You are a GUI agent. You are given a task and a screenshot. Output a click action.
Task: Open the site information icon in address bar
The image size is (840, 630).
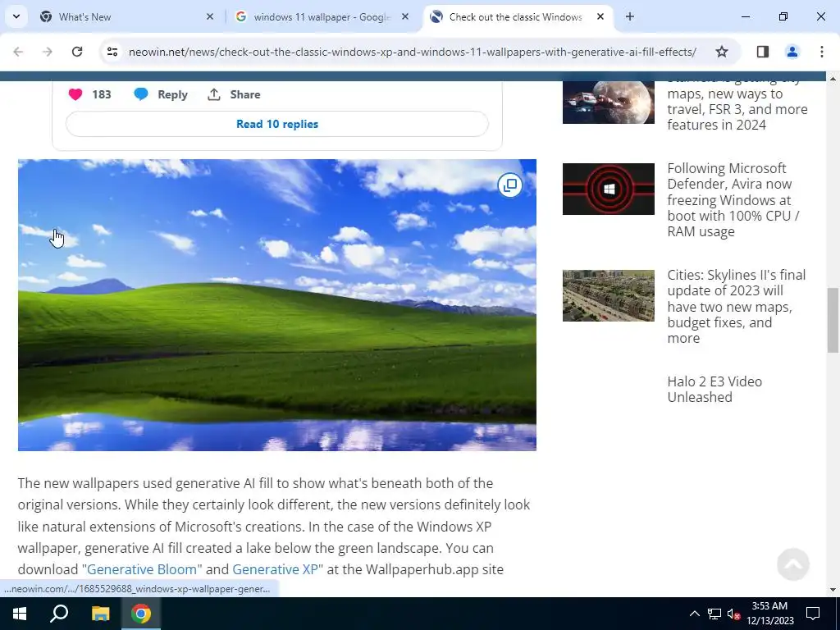[112, 52]
